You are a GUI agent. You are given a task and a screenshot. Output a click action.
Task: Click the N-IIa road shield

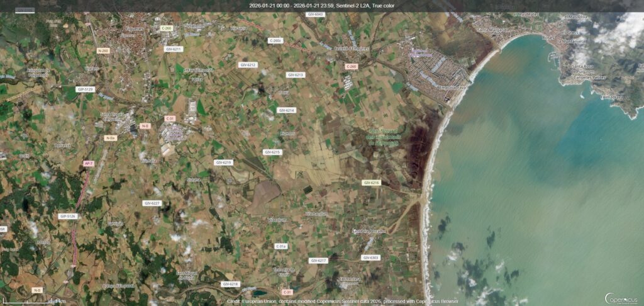pyautogui.click(x=110, y=138)
